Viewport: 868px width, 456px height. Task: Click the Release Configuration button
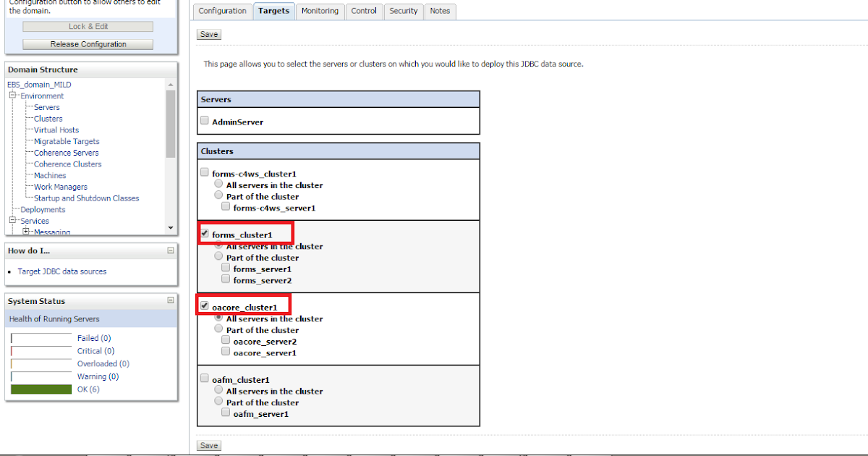[87, 43]
